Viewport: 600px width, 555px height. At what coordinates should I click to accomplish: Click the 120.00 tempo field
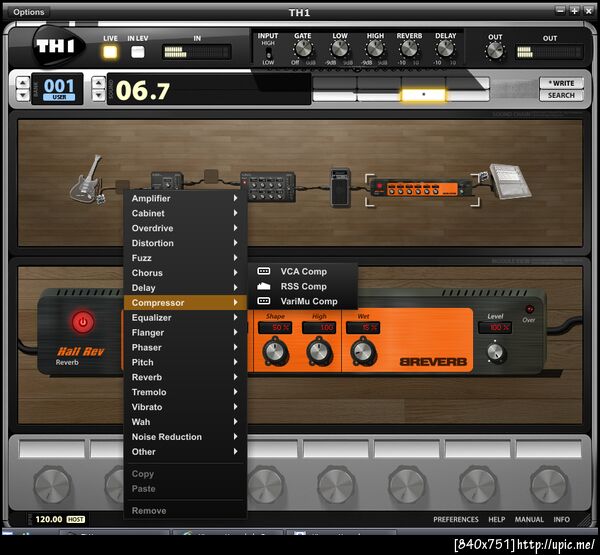(x=49, y=519)
